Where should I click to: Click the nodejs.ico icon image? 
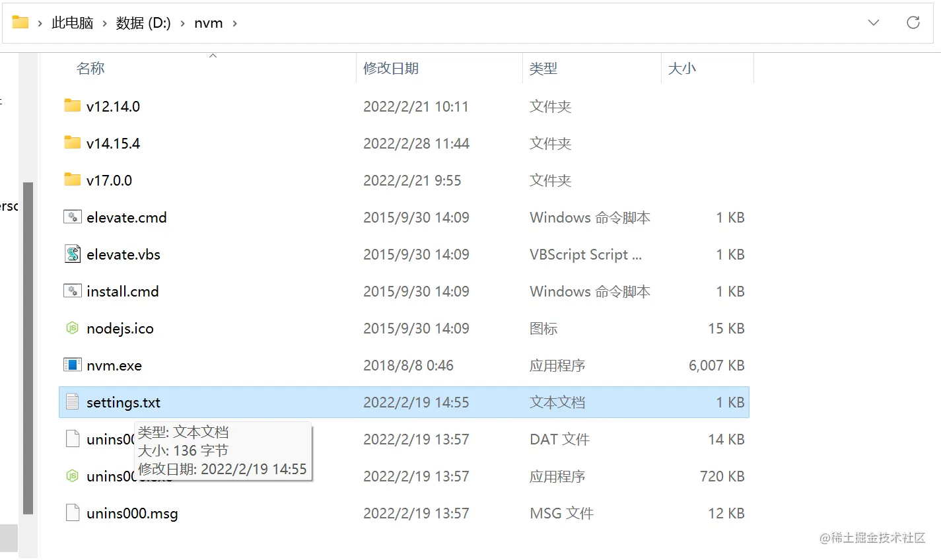73,328
